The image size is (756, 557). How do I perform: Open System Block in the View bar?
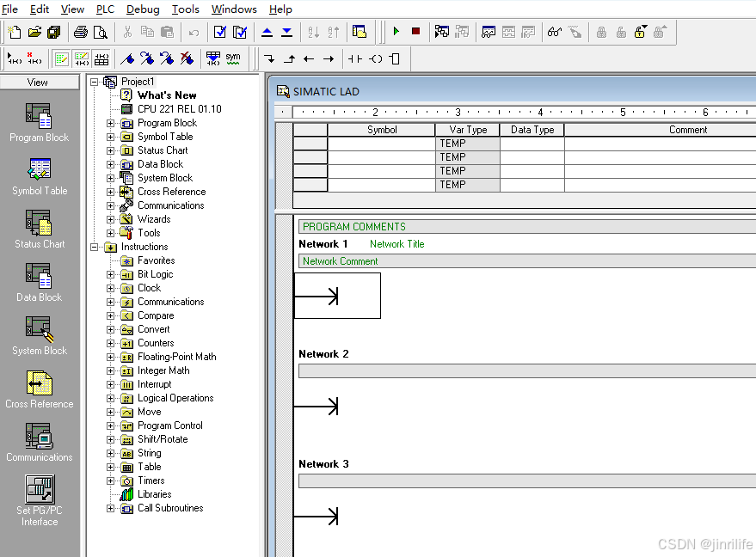(x=40, y=336)
